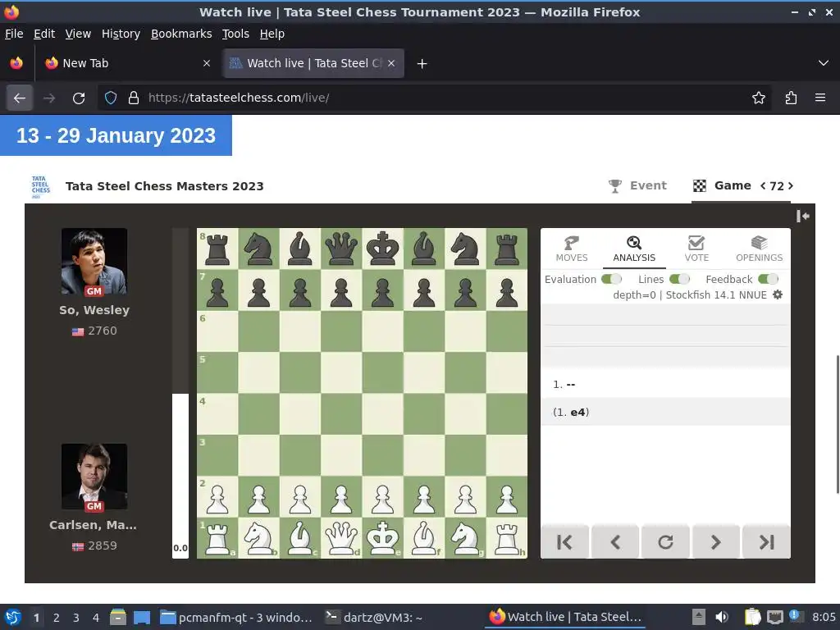Open the Help menu
The image size is (840, 630).
coord(272,34)
